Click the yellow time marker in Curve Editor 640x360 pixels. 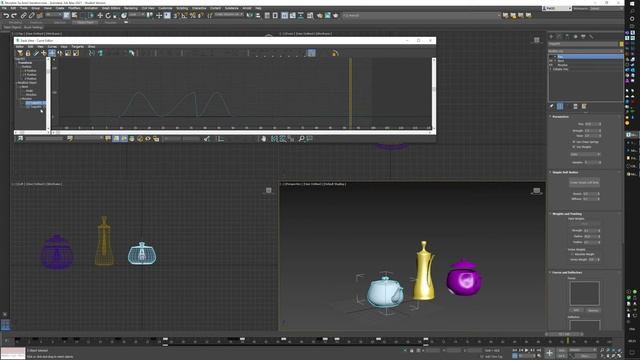click(x=350, y=93)
